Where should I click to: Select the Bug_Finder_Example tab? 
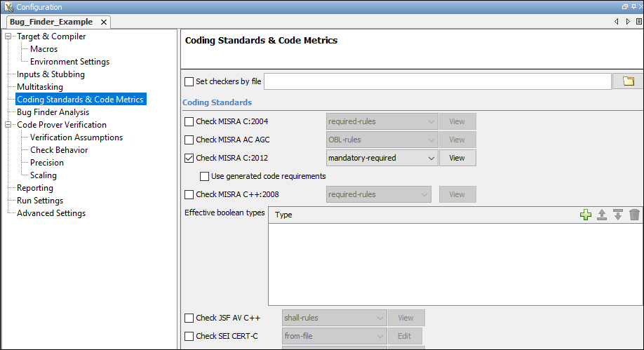tap(51, 22)
